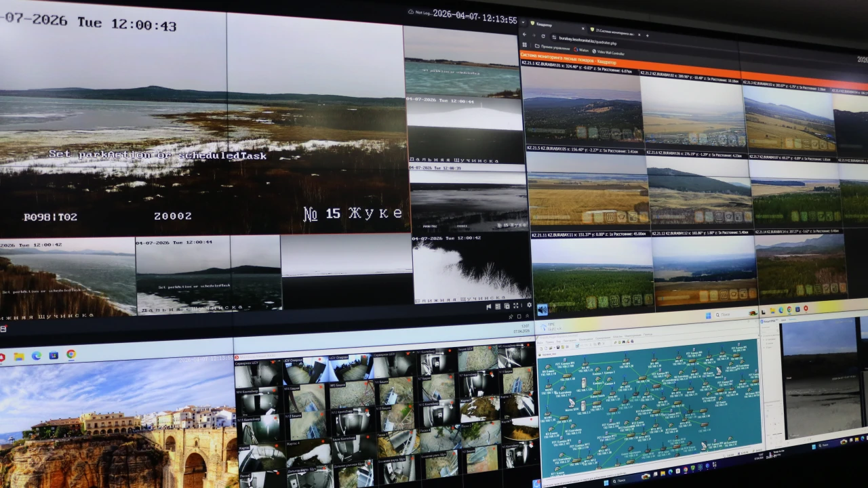Viewport: 868px width, 488px height.
Task: Switch to the 21.Система мониторинга tab
Action: point(615,31)
